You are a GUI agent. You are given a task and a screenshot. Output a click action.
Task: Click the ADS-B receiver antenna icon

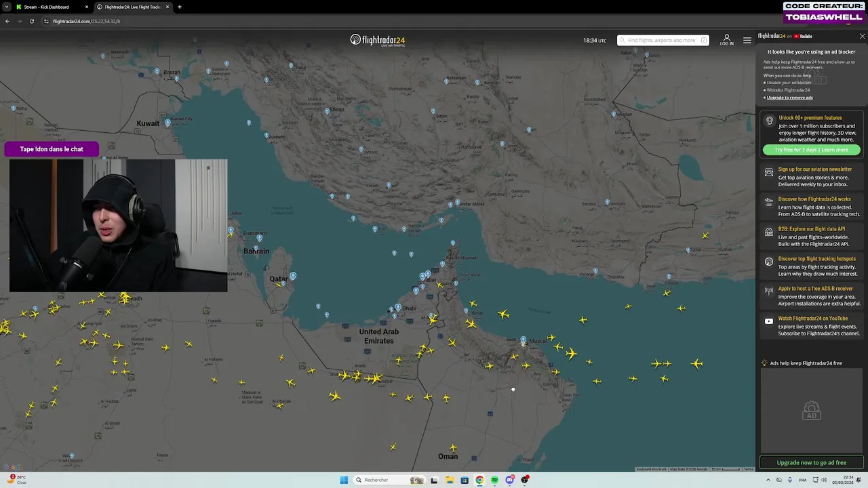(x=769, y=291)
